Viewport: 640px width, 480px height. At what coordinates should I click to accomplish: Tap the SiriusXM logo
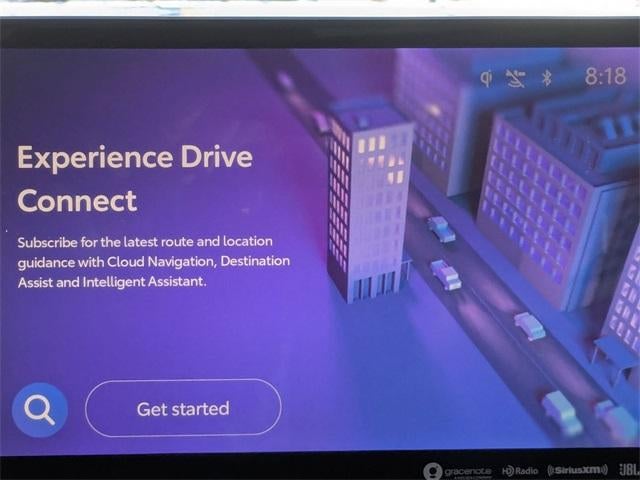[577, 470]
